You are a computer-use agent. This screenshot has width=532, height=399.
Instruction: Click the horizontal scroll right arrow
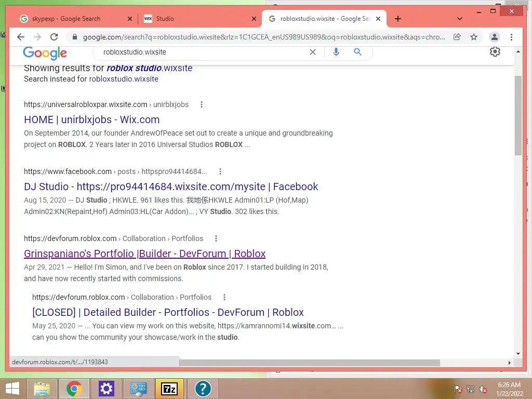(509, 363)
